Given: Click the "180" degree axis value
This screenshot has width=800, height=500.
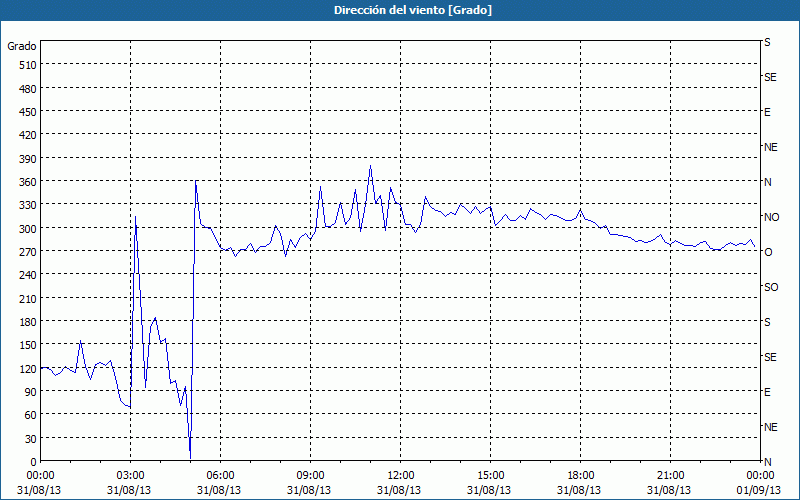Looking at the screenshot, I should tap(29, 322).
